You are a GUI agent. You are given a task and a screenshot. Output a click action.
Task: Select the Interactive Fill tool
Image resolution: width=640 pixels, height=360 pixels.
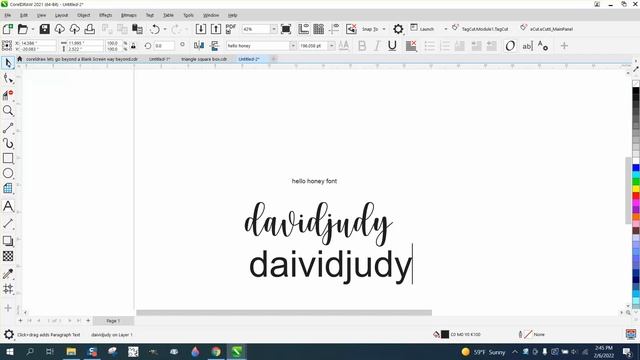point(8,289)
